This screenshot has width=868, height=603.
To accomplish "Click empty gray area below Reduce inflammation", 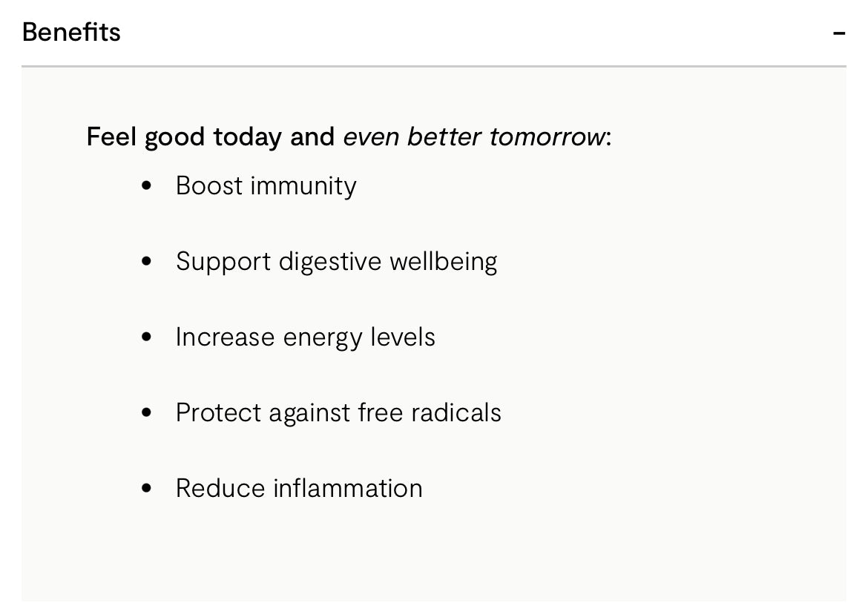I will coord(433,556).
